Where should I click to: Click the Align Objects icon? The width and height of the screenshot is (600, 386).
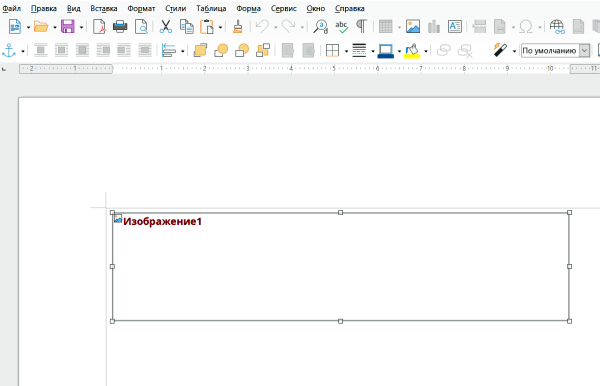click(169, 50)
